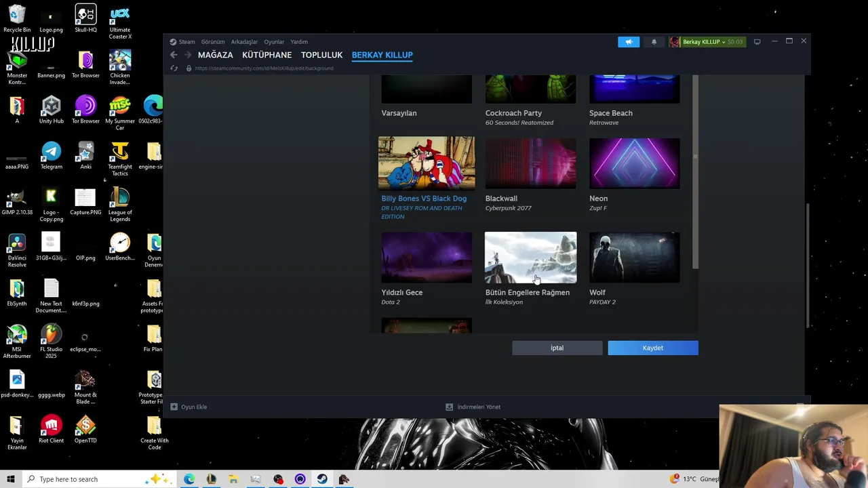This screenshot has height=488, width=868.
Task: Select the Mount & Blade shortcut
Action: (85, 387)
